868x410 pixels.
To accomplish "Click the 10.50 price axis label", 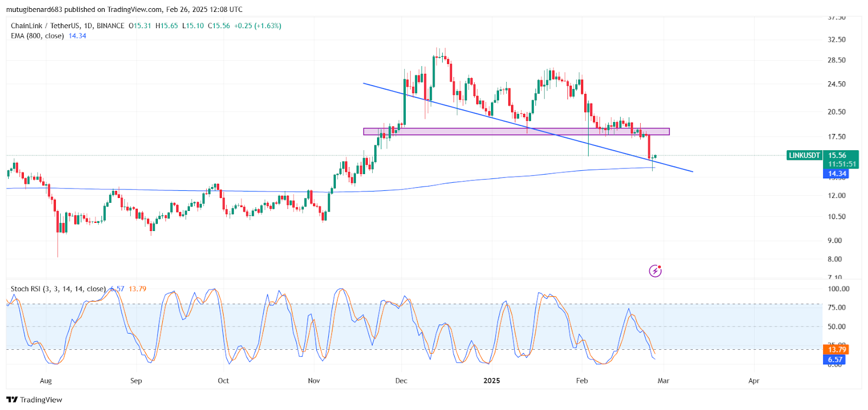I will point(837,216).
